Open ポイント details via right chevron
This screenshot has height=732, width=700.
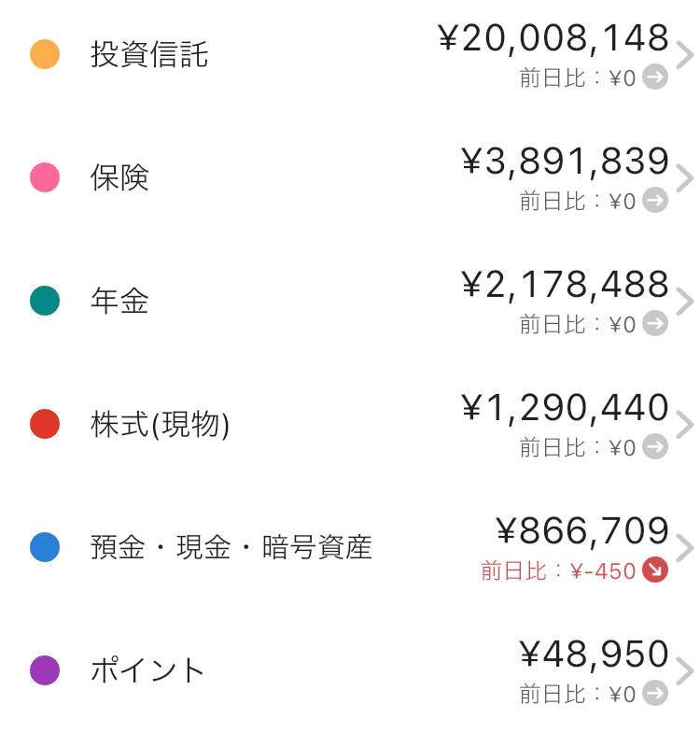[x=685, y=672]
